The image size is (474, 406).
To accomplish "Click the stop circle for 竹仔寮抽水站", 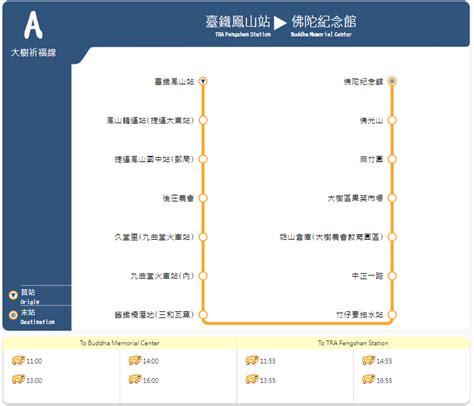I will 392,315.
